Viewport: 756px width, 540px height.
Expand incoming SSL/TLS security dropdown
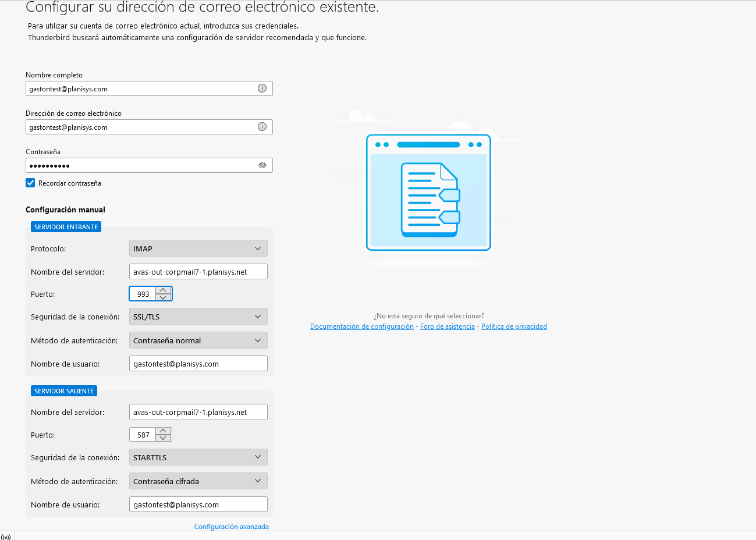click(x=198, y=317)
